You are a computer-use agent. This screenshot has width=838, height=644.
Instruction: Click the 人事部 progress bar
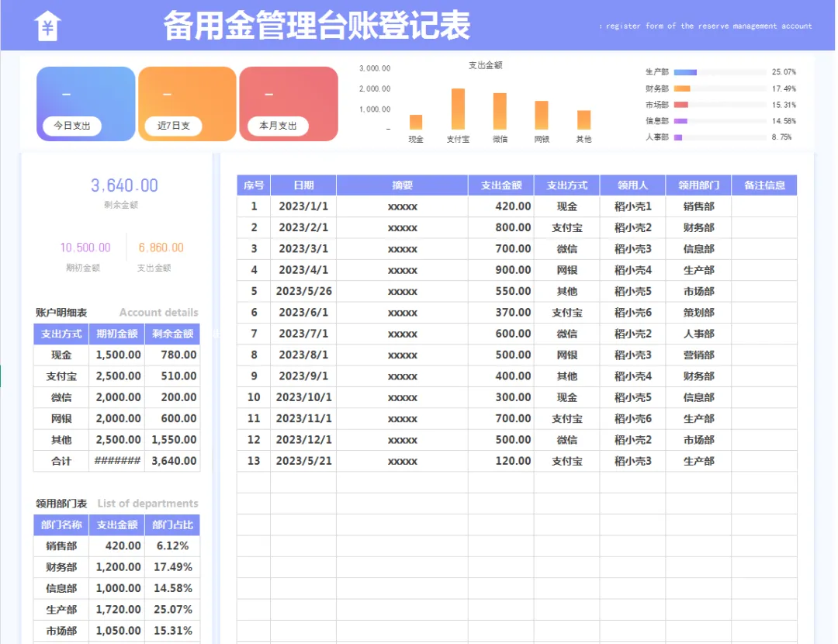(720, 137)
